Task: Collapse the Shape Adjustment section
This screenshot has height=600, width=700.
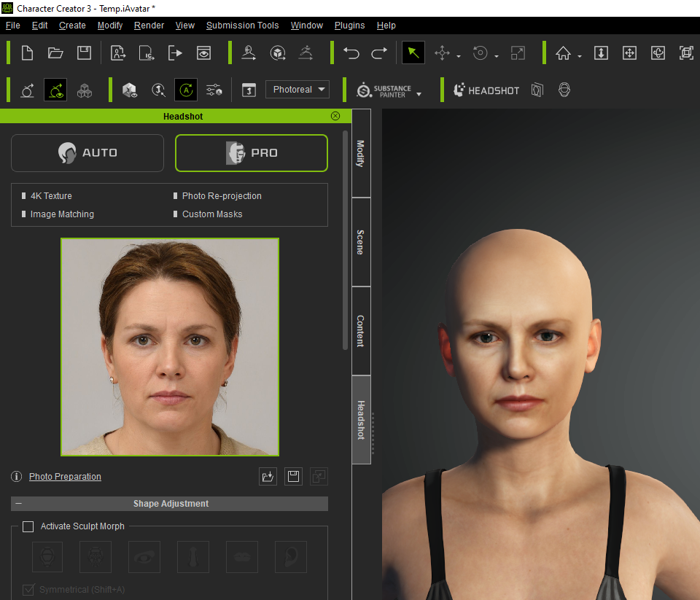Action: tap(18, 504)
